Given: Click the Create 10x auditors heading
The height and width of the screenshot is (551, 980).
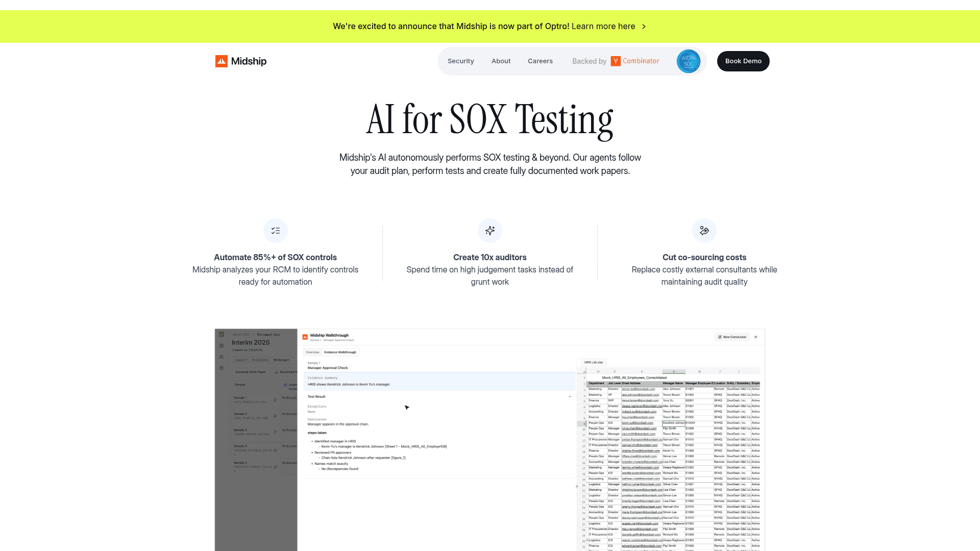Looking at the screenshot, I should (x=490, y=258).
